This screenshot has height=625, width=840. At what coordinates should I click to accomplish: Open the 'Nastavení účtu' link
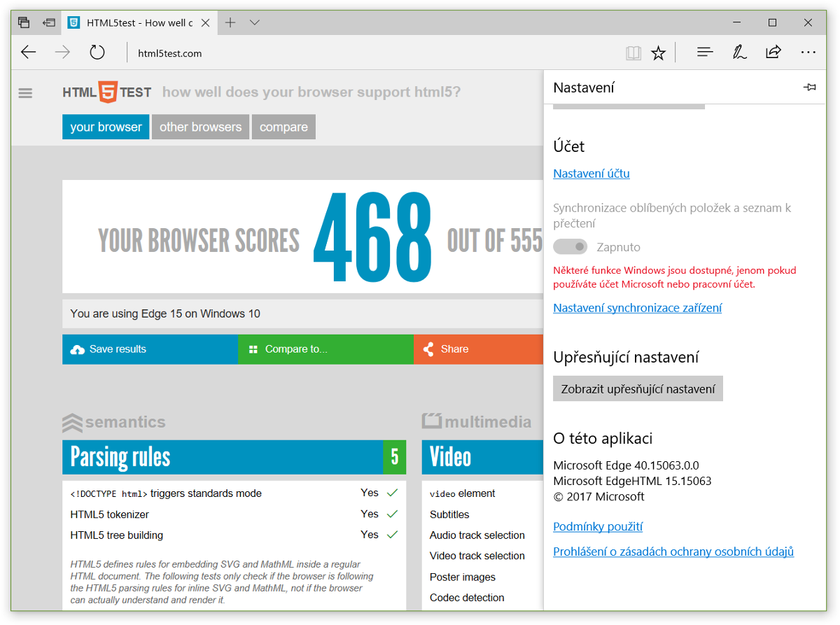click(591, 174)
